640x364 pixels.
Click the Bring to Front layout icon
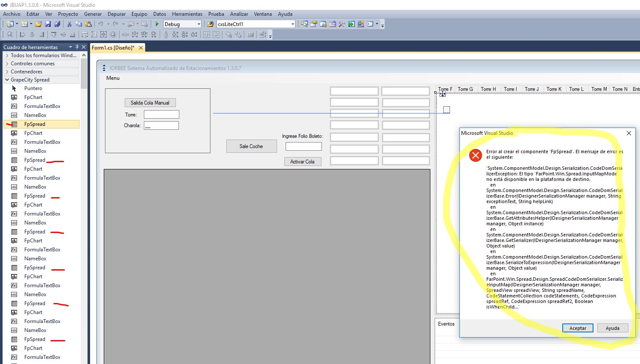(229, 35)
